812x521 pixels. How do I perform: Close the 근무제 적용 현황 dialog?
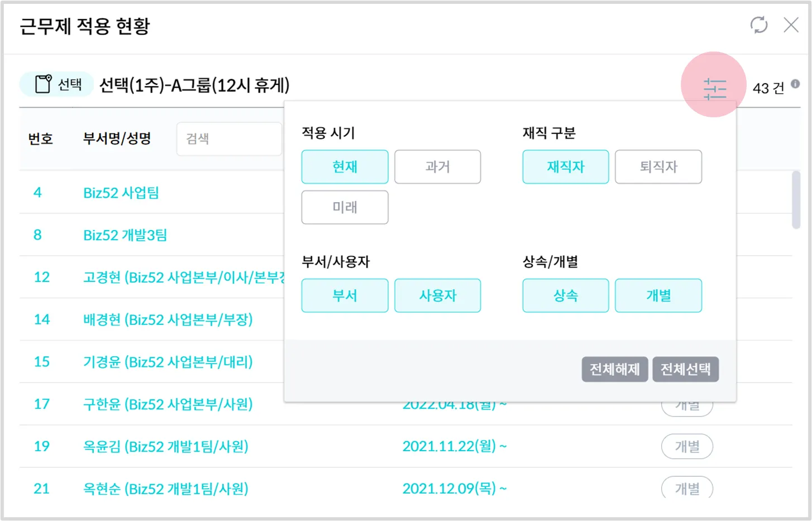(791, 25)
